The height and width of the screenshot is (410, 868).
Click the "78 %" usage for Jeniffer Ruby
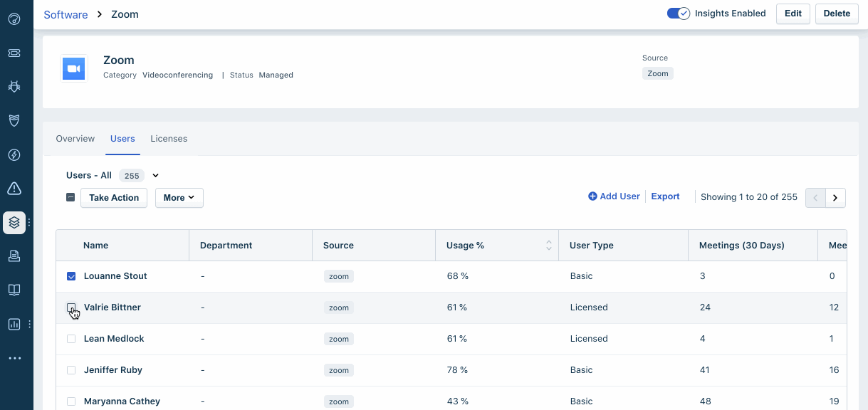click(457, 370)
